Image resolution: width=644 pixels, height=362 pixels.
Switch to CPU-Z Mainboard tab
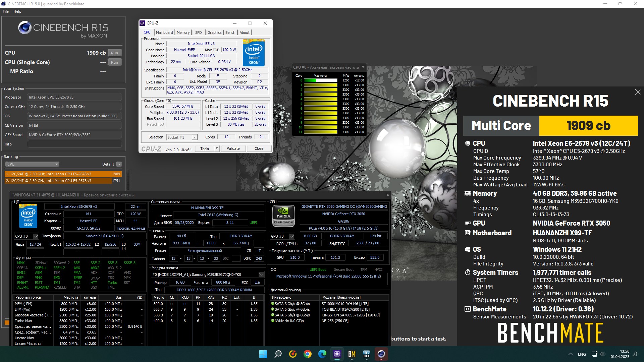(x=164, y=33)
